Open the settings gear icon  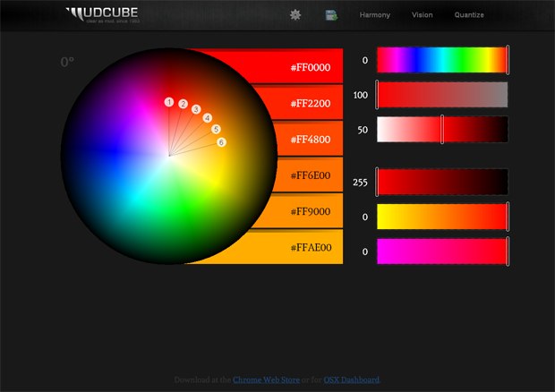295,15
